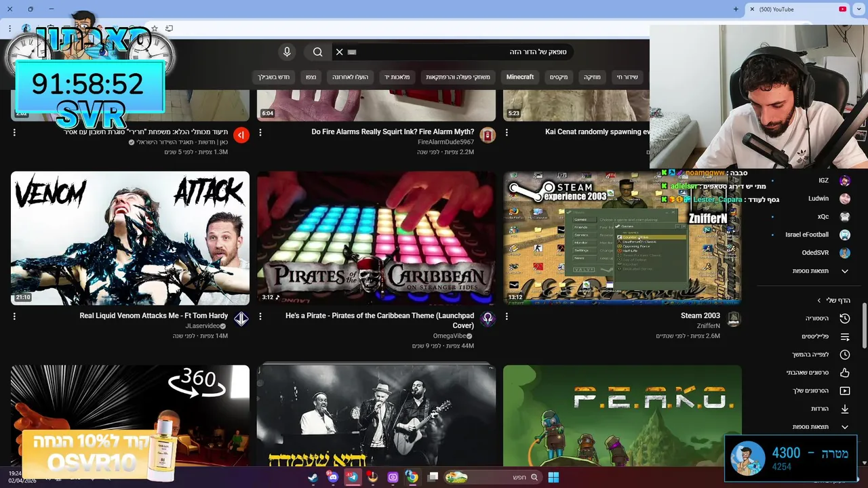
Task: Open סרטונים שאהבתי liked videos
Action: (x=810, y=373)
